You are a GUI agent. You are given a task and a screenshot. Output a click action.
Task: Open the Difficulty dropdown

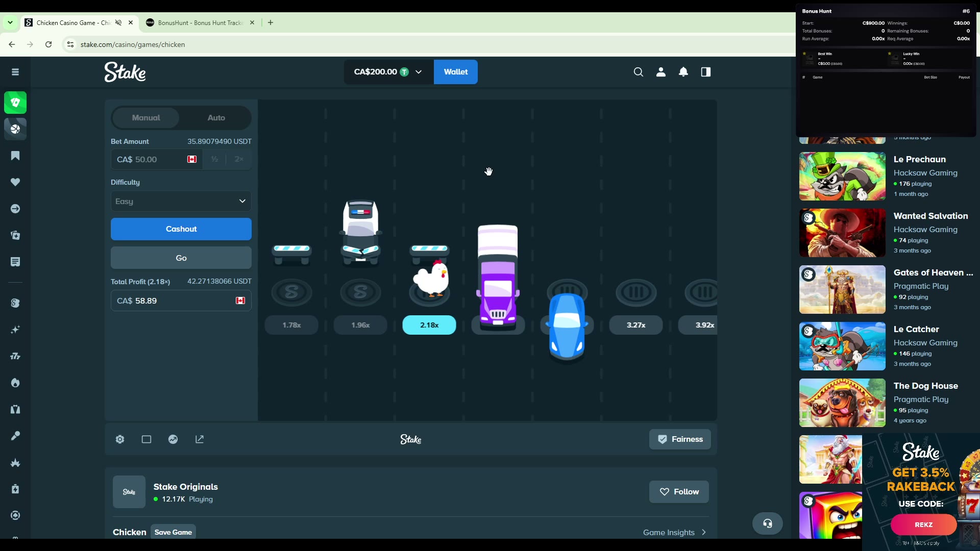point(181,201)
